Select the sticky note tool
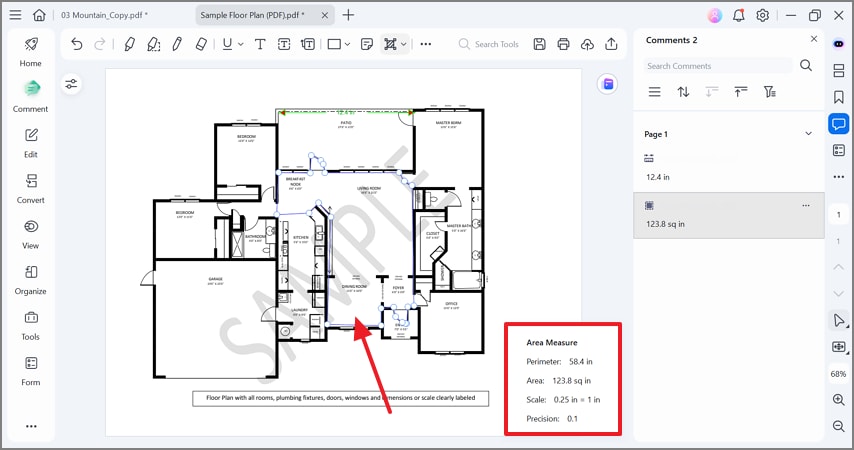 [367, 44]
